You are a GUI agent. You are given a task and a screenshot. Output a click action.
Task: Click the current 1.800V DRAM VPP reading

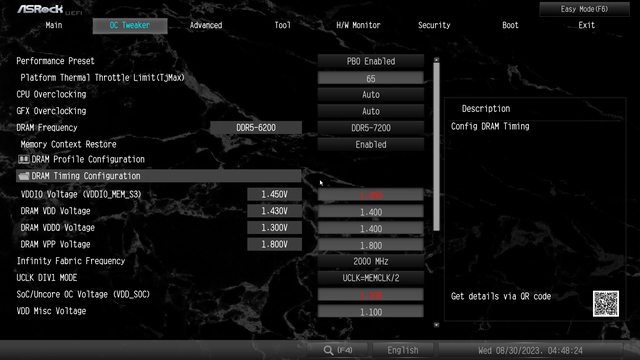tap(274, 244)
